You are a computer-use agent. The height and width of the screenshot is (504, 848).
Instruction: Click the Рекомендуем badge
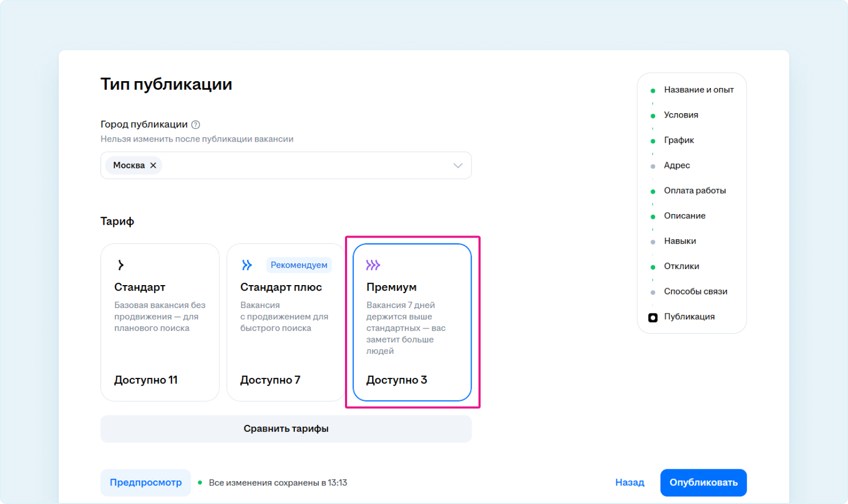click(299, 265)
